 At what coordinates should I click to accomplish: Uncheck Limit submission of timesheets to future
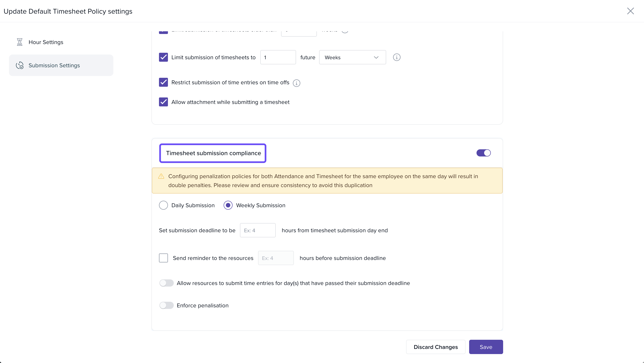(163, 57)
